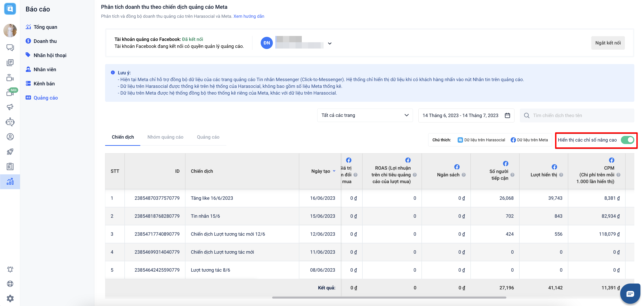The height and width of the screenshot is (306, 644).
Task: Click the Ngắt kết nối button
Action: [x=608, y=43]
